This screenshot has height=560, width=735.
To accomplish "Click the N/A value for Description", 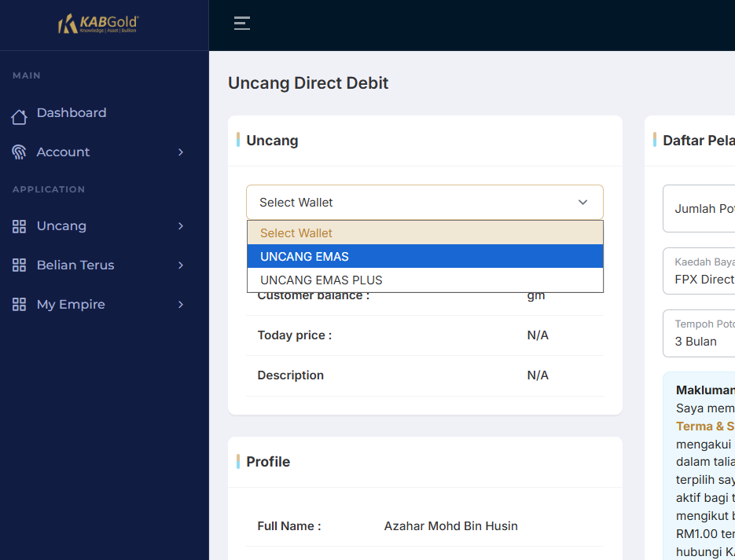I will (x=538, y=375).
